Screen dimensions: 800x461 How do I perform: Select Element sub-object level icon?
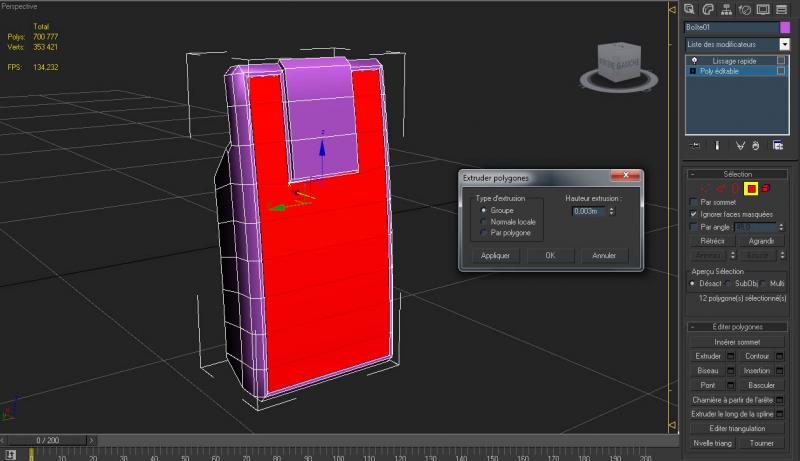[x=766, y=189]
